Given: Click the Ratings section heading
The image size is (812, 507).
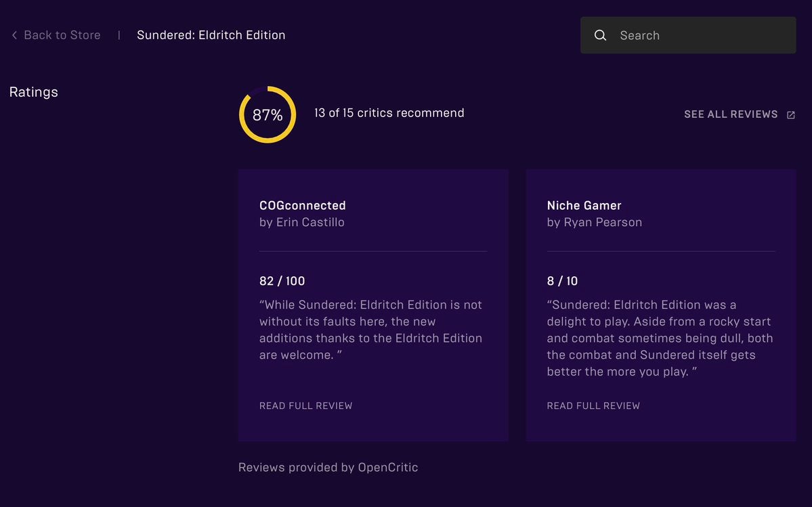Looking at the screenshot, I should point(34,92).
